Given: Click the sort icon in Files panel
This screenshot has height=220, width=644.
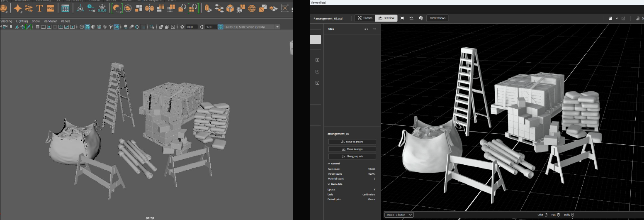Looking at the screenshot, I should pyautogui.click(x=366, y=29).
